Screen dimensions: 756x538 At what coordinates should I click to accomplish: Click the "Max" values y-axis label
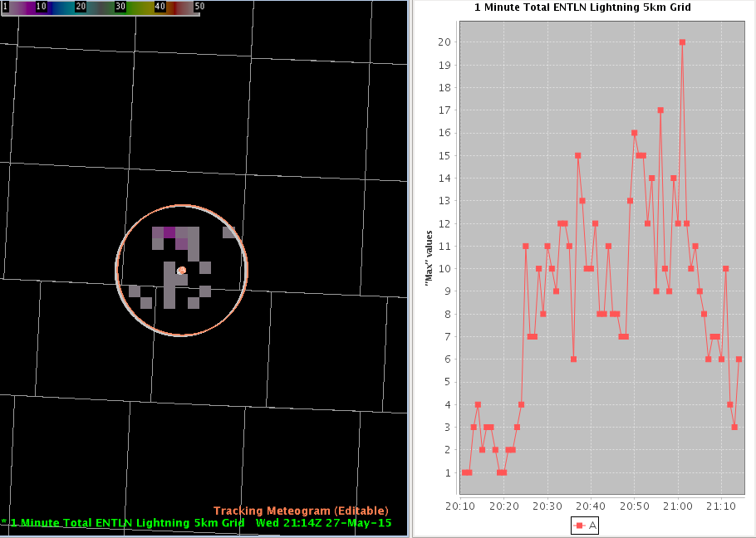(429, 258)
